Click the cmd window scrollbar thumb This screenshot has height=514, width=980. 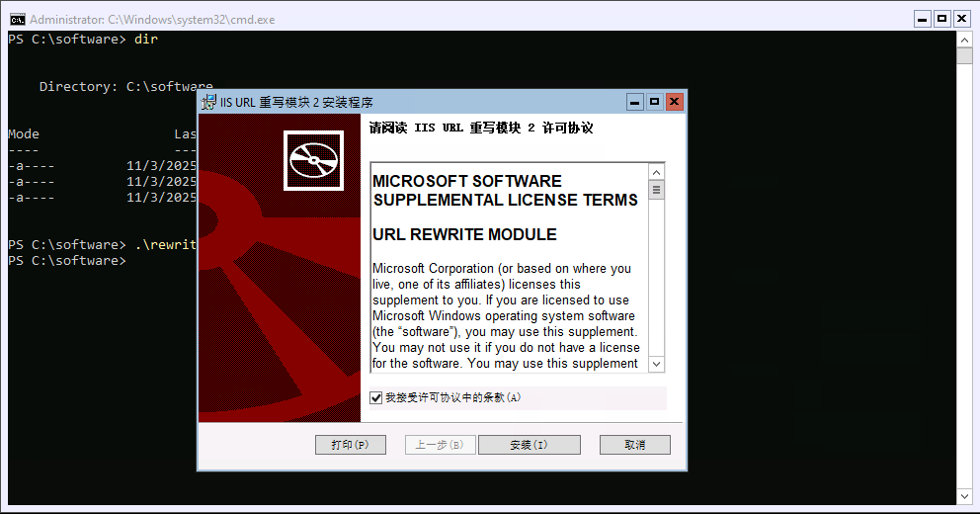click(965, 55)
